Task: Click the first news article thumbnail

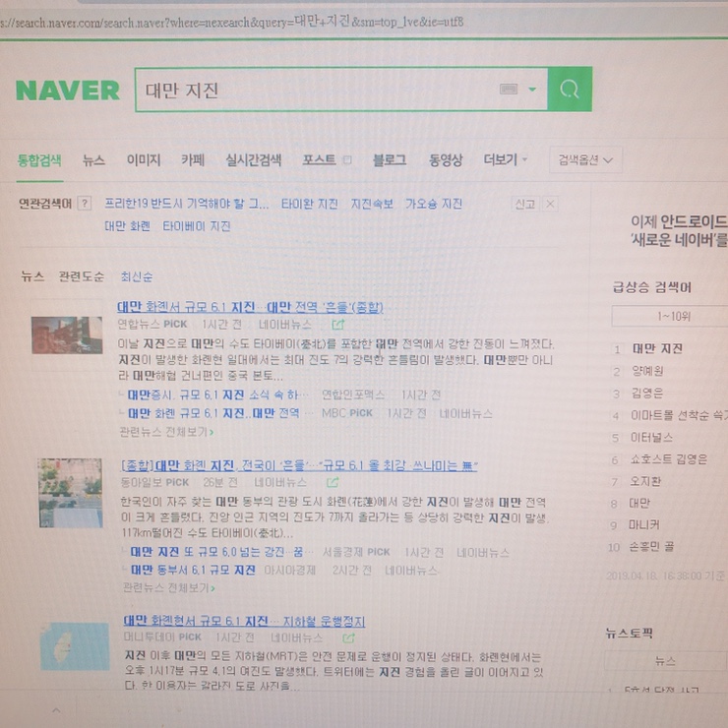Action: click(67, 334)
